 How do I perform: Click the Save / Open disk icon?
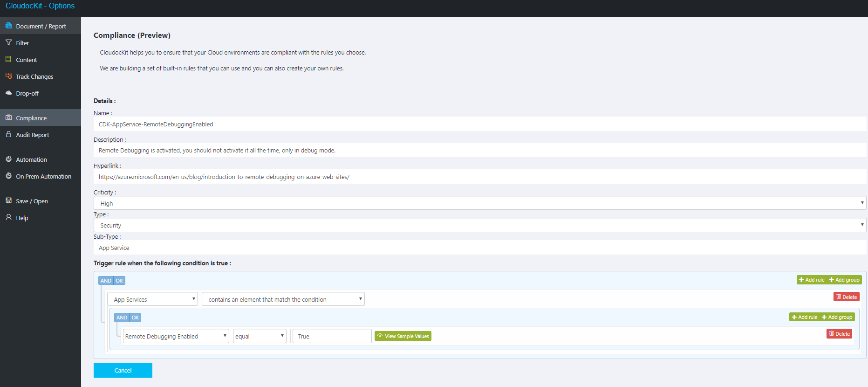click(x=8, y=200)
